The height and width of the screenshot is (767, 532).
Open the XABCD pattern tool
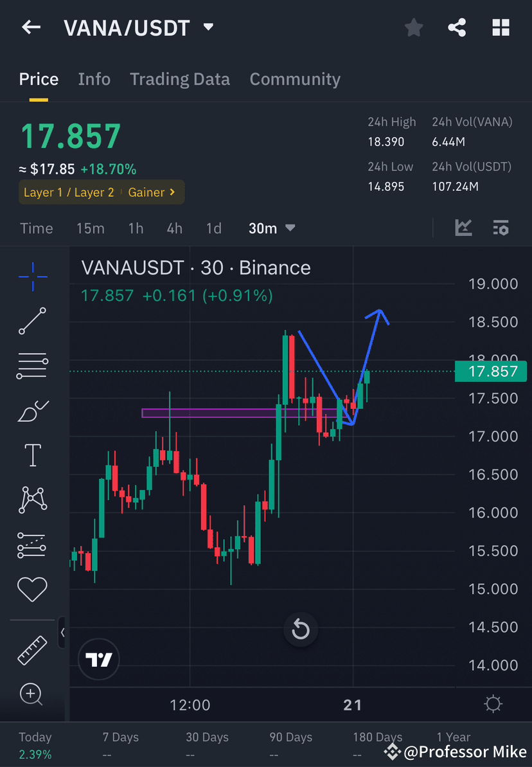click(32, 499)
